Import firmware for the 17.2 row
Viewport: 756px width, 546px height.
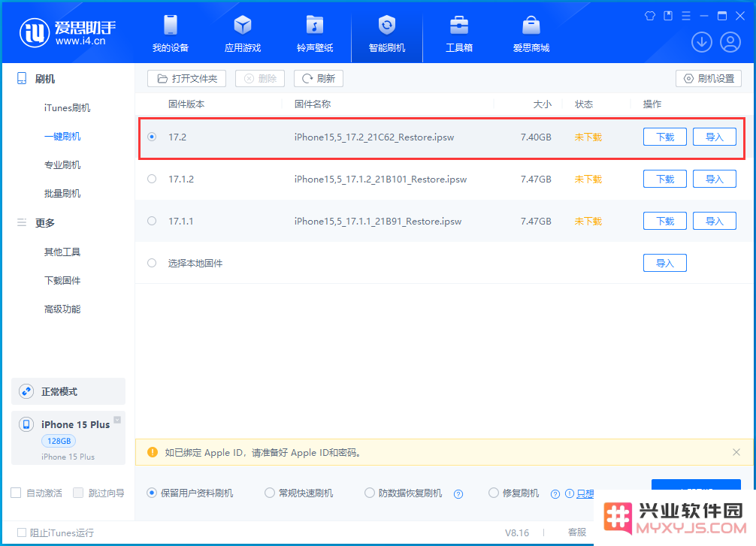tap(715, 137)
